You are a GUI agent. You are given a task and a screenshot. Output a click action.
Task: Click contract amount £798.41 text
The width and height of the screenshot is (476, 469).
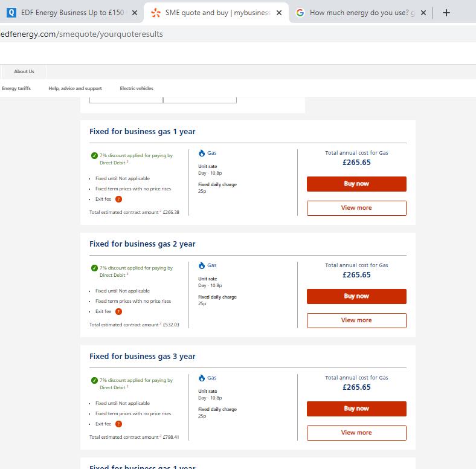[171, 437]
